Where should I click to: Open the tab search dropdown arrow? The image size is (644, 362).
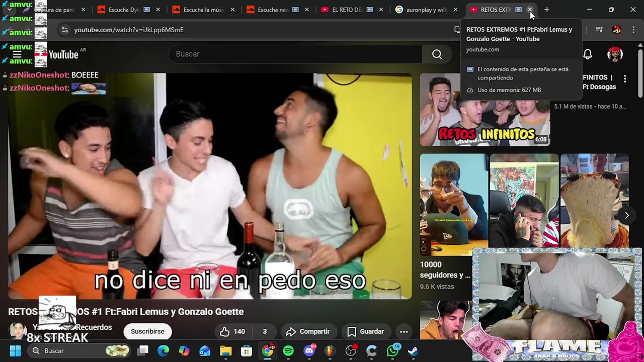pyautogui.click(x=9, y=10)
